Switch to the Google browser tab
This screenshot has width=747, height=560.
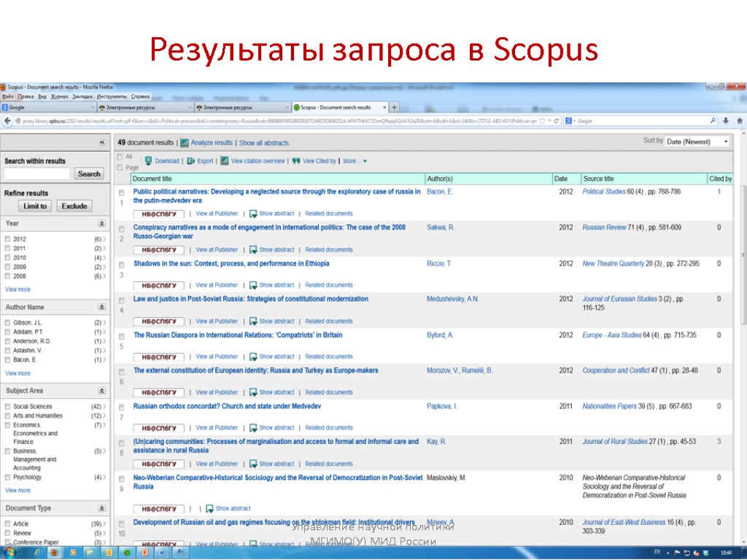pos(47,108)
